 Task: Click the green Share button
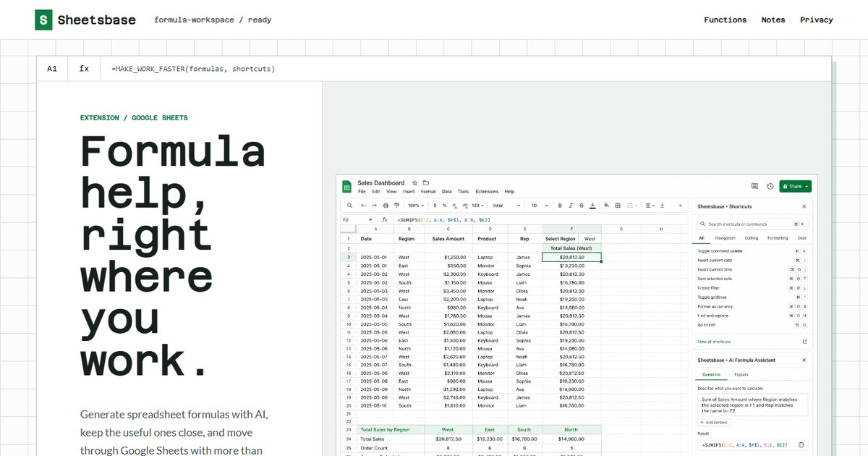pyautogui.click(x=796, y=186)
